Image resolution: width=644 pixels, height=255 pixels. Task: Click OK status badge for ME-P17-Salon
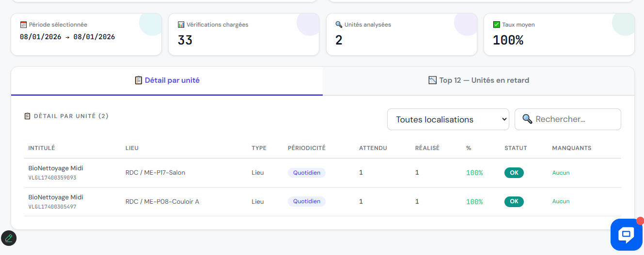(514, 173)
